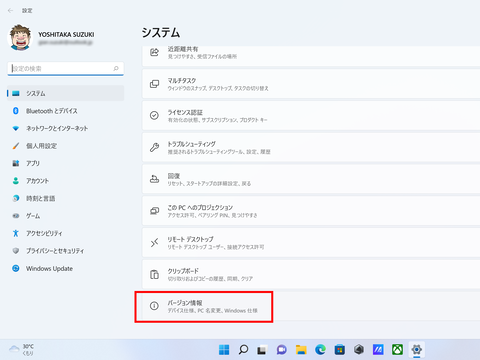
Task: Click the search magnifier in settings search box
Action: click(116, 68)
